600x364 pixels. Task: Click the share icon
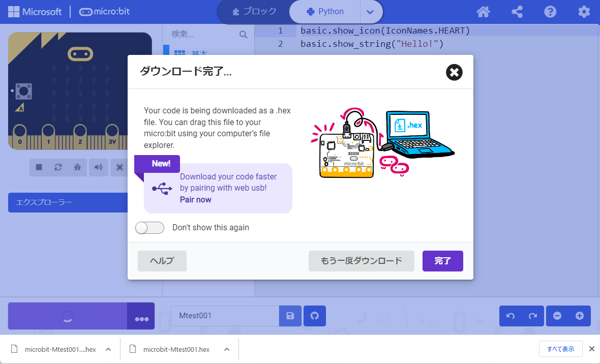[517, 12]
